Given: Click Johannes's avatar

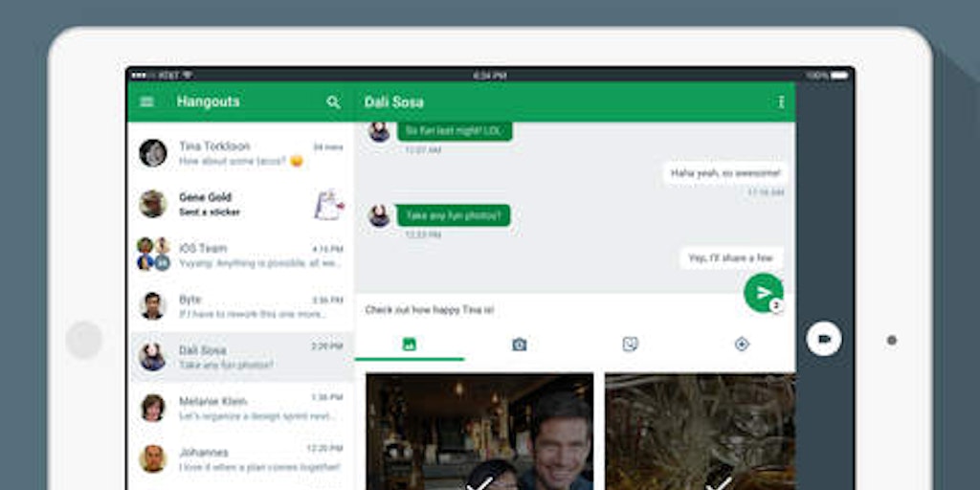Looking at the screenshot, I should (152, 458).
